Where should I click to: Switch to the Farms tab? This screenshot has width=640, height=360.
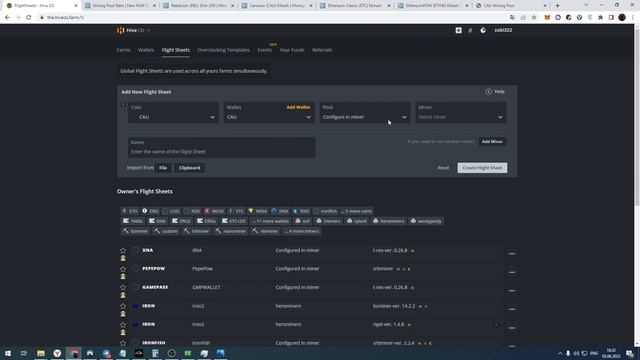pyautogui.click(x=123, y=50)
